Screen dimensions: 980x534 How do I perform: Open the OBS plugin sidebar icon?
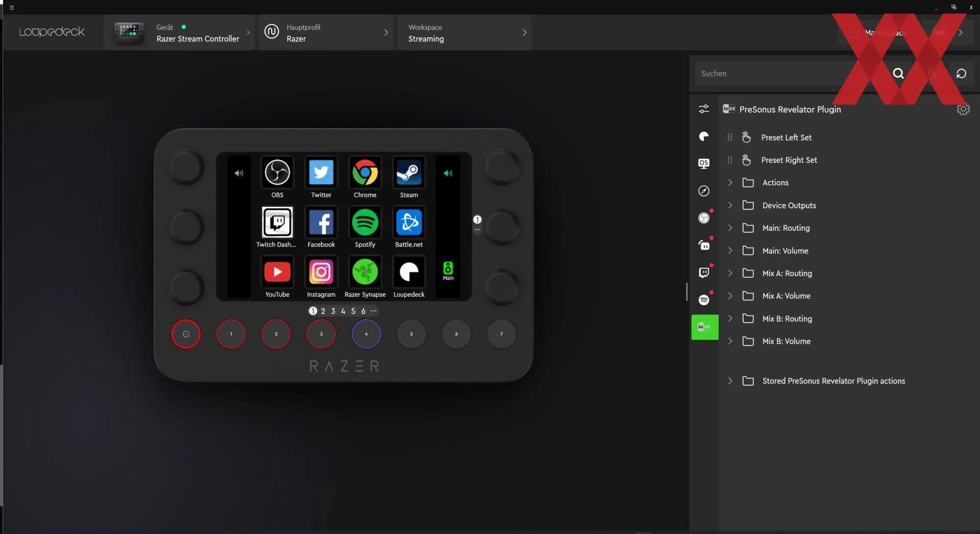[x=704, y=218]
